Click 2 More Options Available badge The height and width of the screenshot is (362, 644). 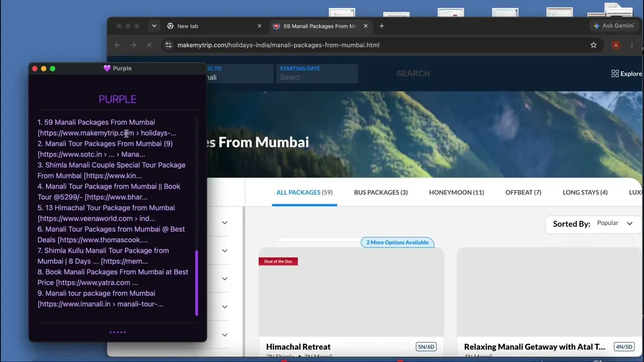pos(397,242)
